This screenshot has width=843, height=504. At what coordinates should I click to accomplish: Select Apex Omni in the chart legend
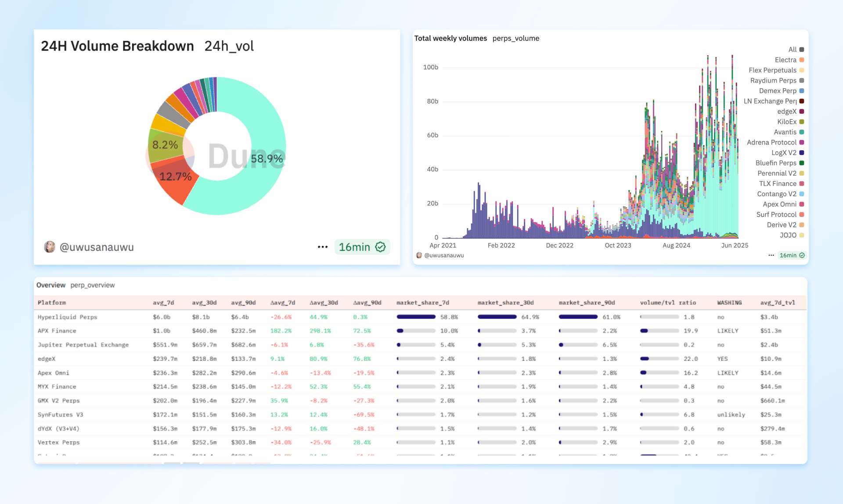(x=783, y=204)
